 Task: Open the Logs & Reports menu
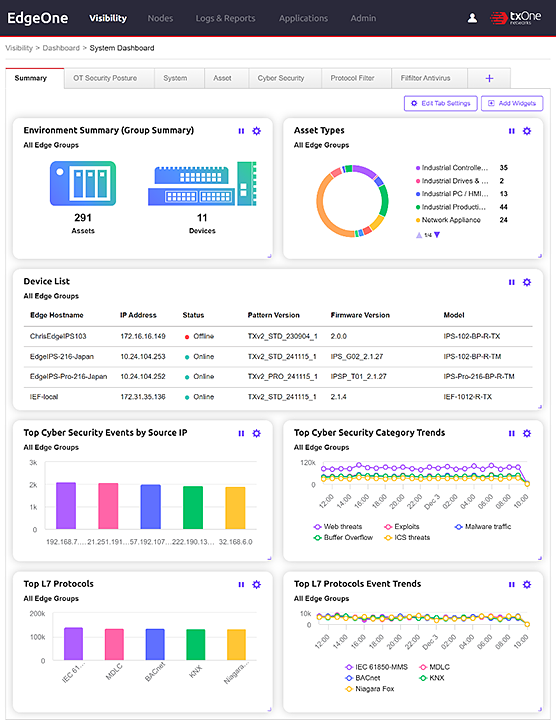(x=225, y=18)
